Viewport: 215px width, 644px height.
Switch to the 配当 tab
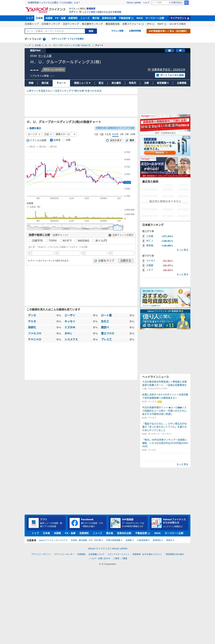(x=101, y=83)
